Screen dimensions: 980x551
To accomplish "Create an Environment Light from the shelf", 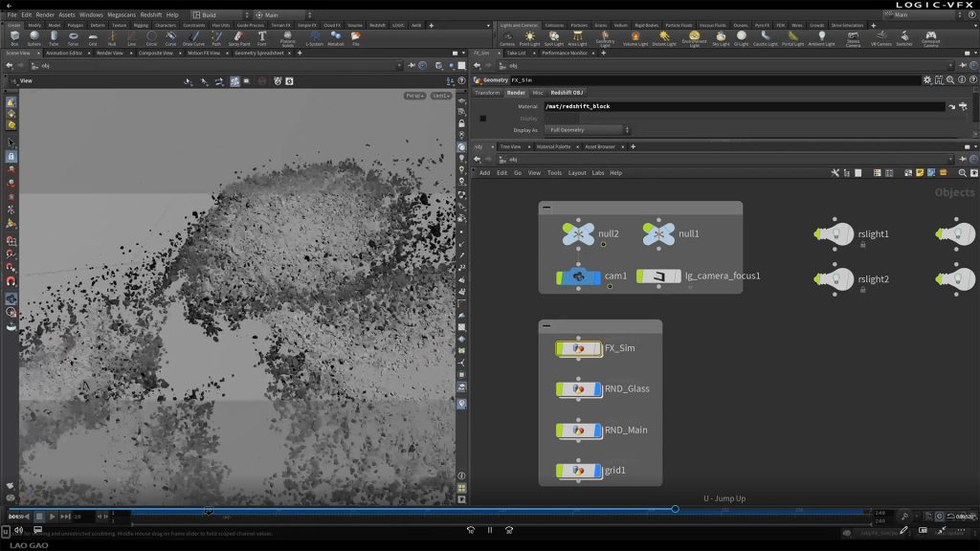I will 694,37.
